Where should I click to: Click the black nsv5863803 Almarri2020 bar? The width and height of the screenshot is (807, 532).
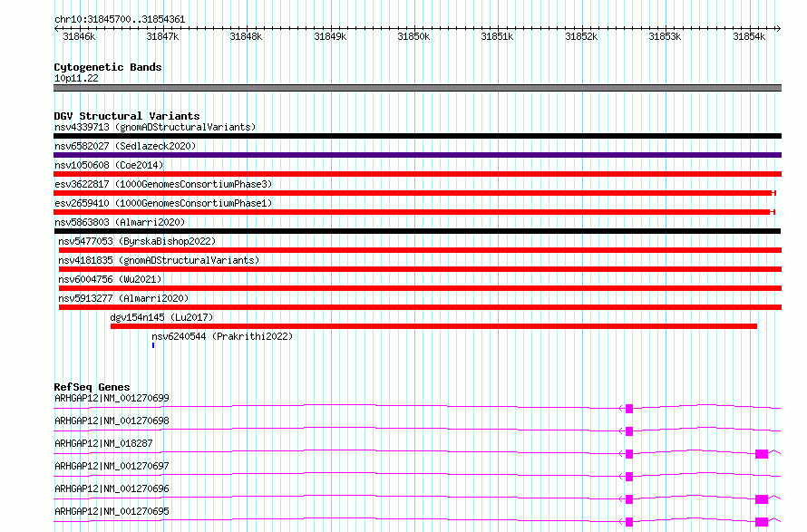[x=417, y=231]
